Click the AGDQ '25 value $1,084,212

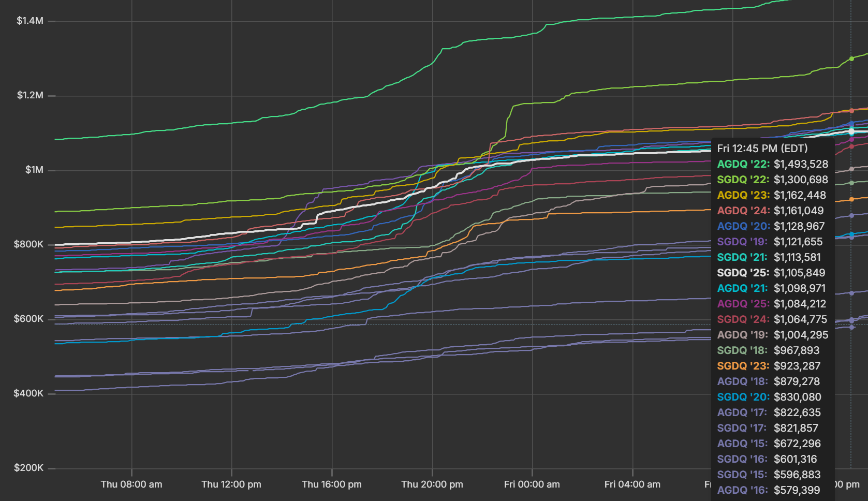click(800, 304)
